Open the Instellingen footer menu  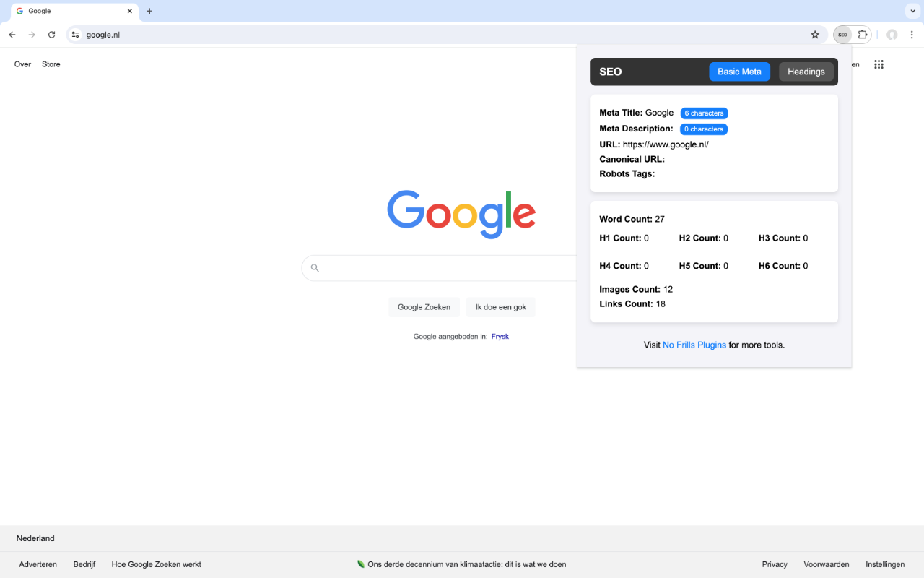point(885,564)
